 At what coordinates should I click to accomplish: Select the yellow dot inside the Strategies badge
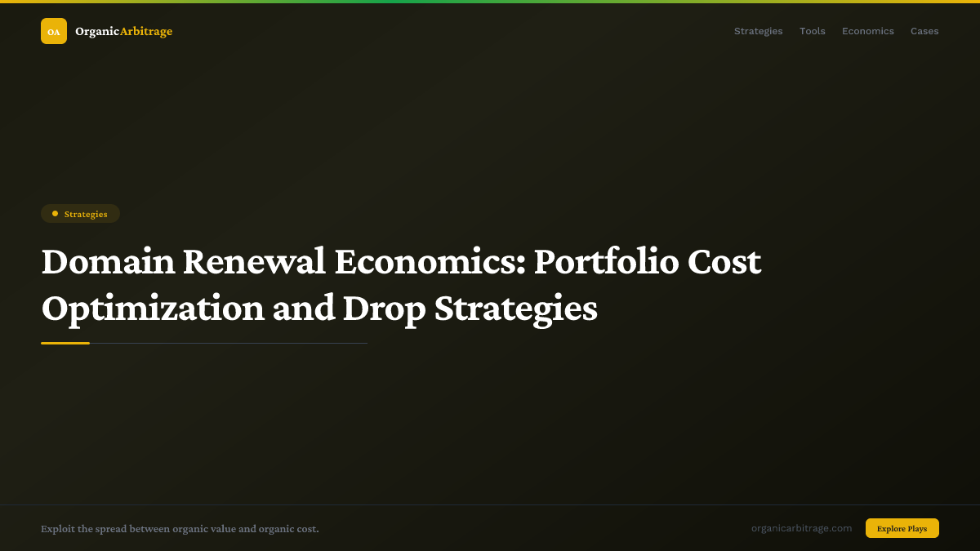(x=54, y=213)
